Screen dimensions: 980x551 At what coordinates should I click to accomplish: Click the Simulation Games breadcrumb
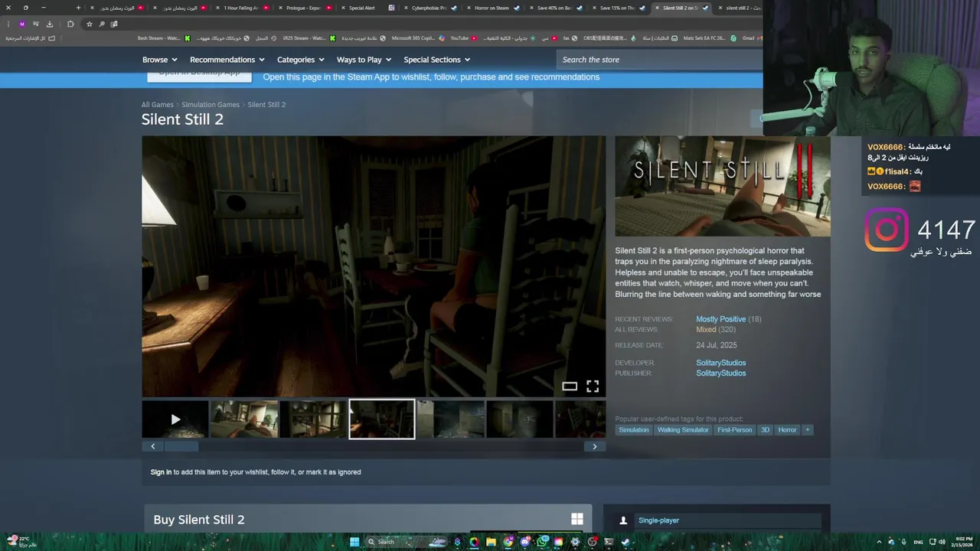[x=211, y=105]
